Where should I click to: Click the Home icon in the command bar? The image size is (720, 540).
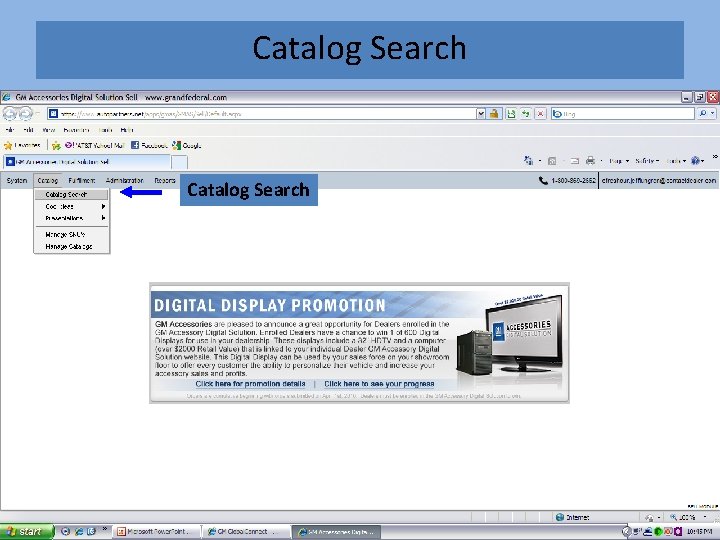click(x=528, y=161)
